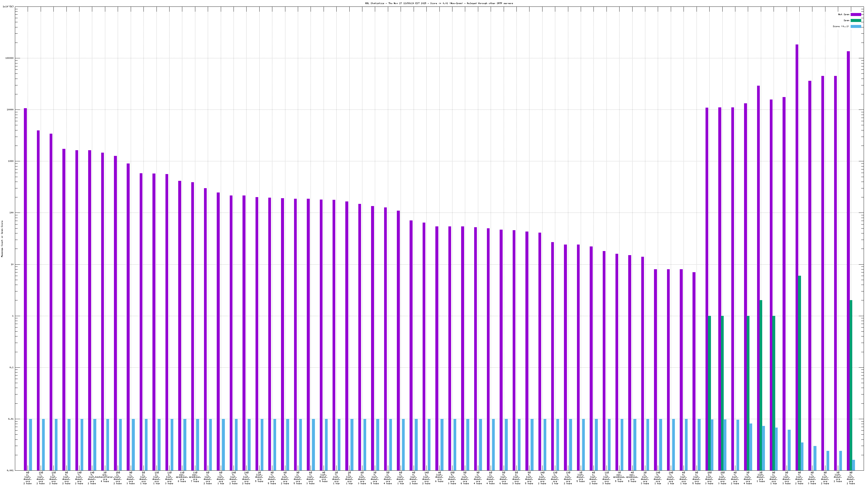Click the first x-axis label '4@ 2.list.dnswl.org'
This screenshot has height=488, width=868.
tap(28, 478)
